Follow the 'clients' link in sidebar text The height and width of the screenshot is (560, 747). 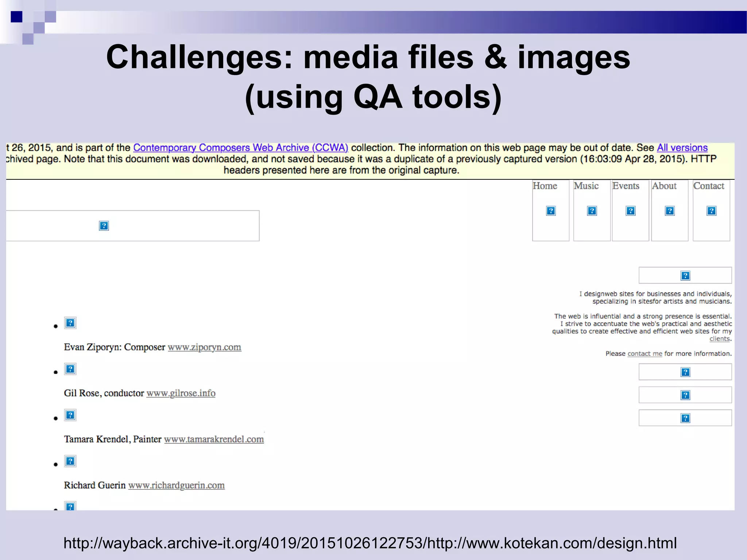(719, 339)
